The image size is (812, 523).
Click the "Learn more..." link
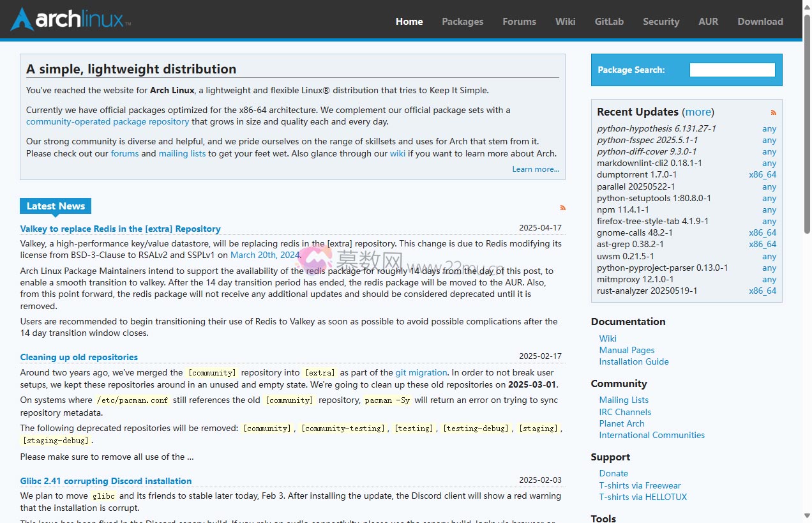tap(536, 169)
